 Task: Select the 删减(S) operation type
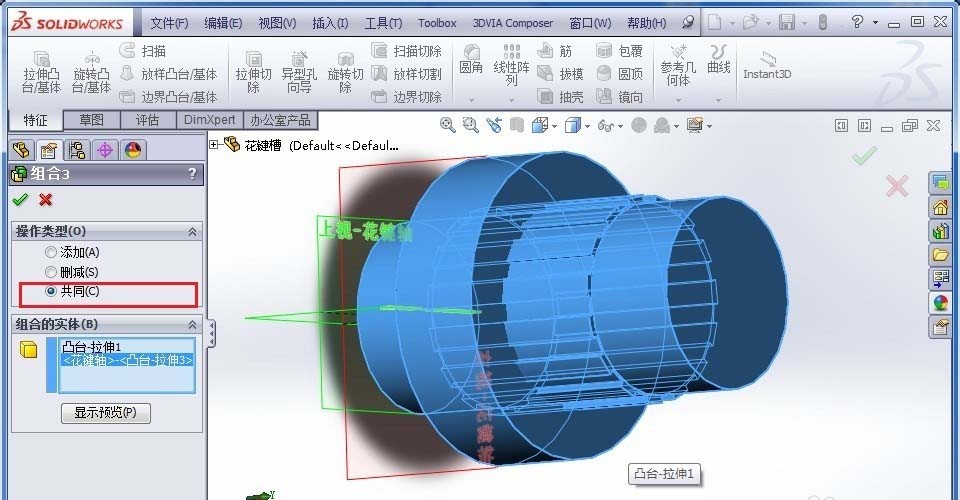tap(72, 272)
